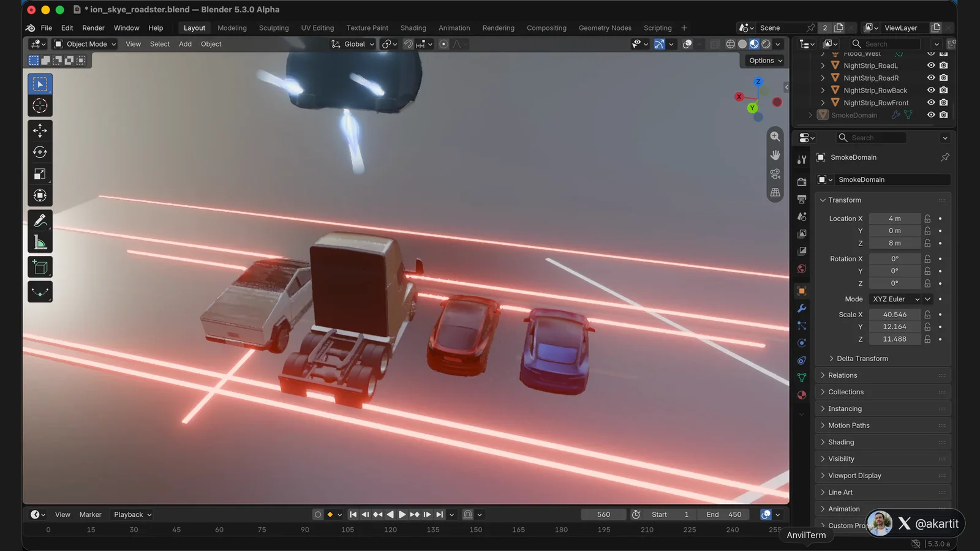
Task: Click the Options button in viewport
Action: (765, 61)
